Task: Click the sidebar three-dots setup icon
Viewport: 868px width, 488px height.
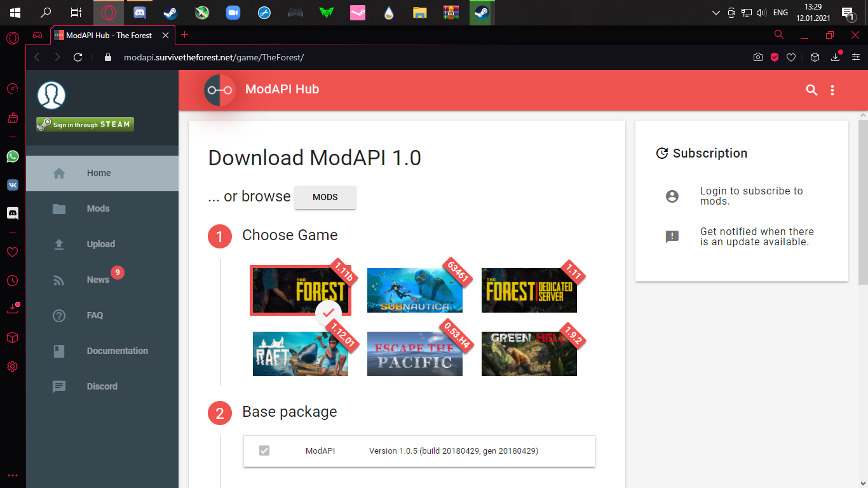Action: pyautogui.click(x=12, y=475)
